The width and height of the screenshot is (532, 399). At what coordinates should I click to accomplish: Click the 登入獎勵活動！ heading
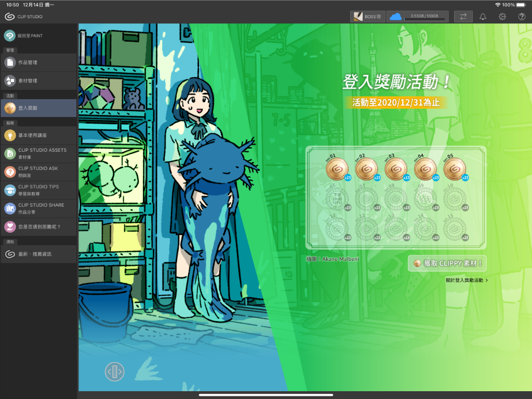point(396,82)
